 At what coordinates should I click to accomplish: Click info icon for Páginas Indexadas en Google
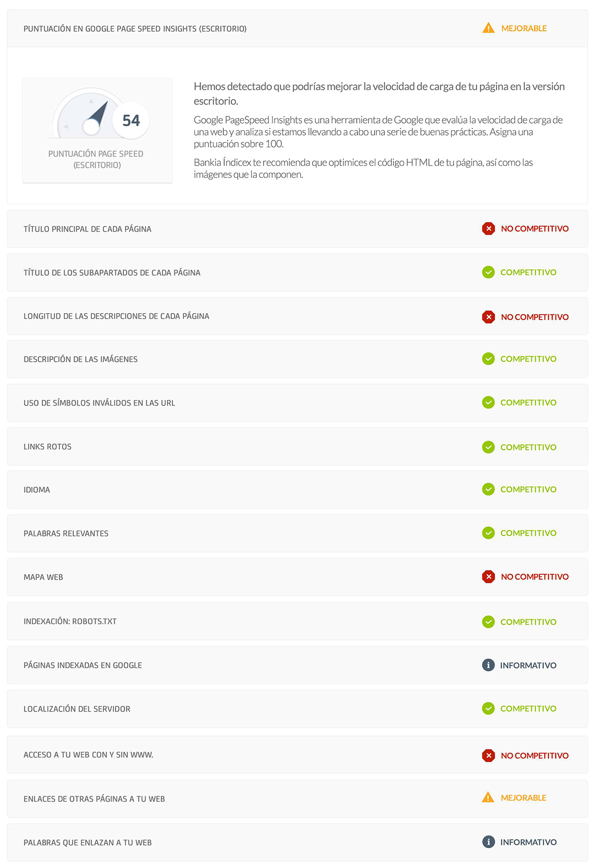point(488,665)
